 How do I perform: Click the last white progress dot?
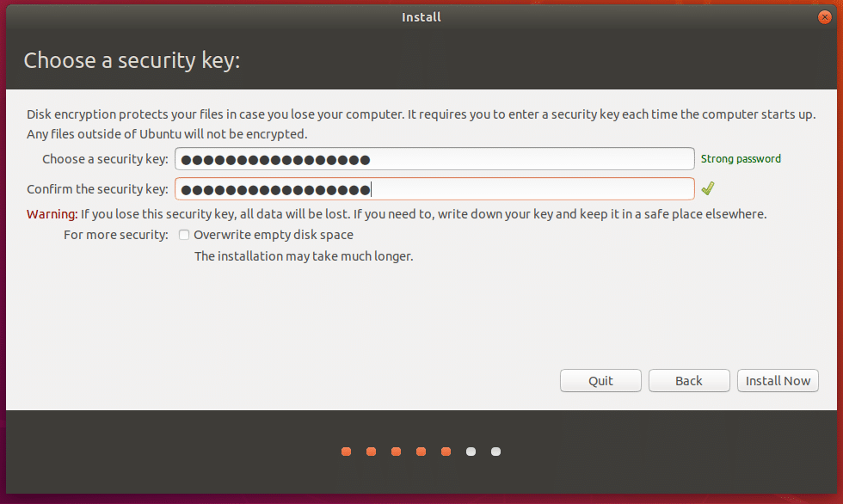tap(495, 452)
